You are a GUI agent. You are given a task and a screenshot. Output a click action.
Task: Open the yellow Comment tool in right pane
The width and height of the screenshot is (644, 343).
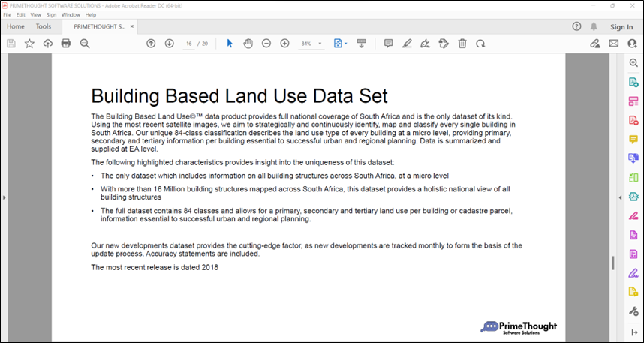point(633,140)
